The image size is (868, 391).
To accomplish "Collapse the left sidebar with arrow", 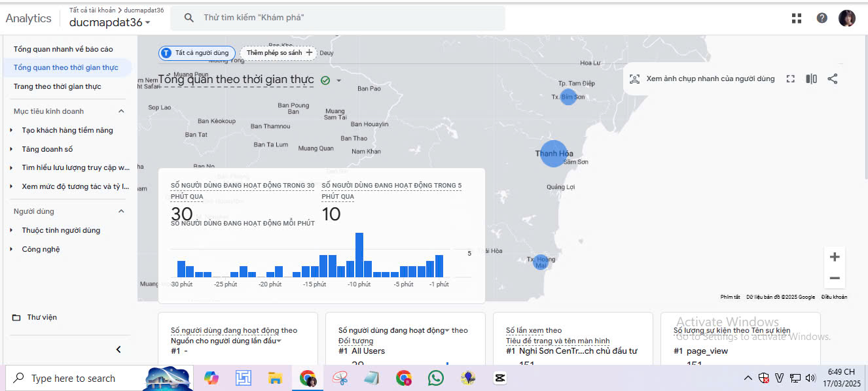I will pyautogui.click(x=118, y=349).
